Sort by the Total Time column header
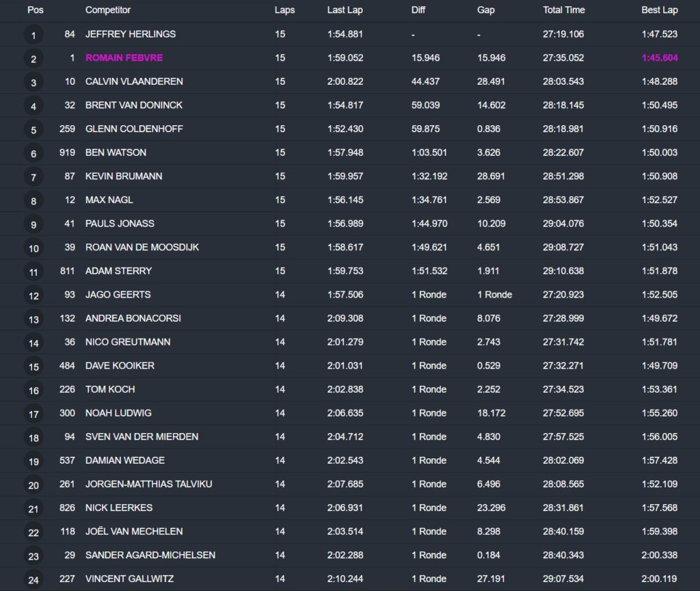700x591 pixels. pyautogui.click(x=563, y=10)
